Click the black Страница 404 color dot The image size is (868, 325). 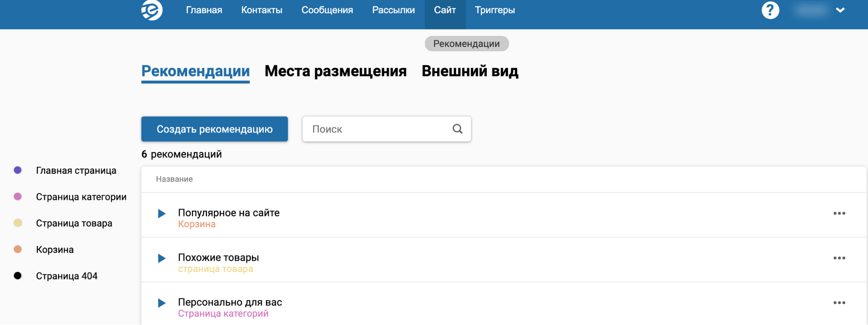(18, 275)
